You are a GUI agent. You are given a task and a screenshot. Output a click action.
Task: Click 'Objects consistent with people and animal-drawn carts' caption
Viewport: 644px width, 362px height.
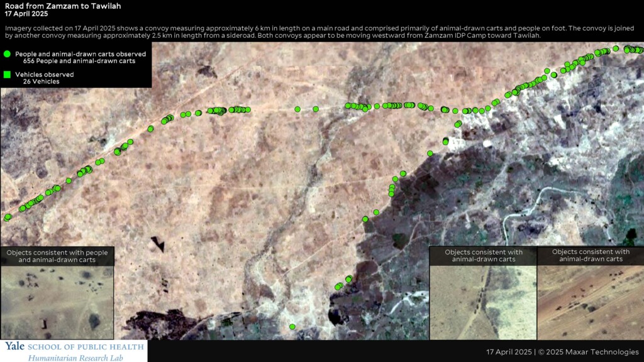click(x=57, y=256)
